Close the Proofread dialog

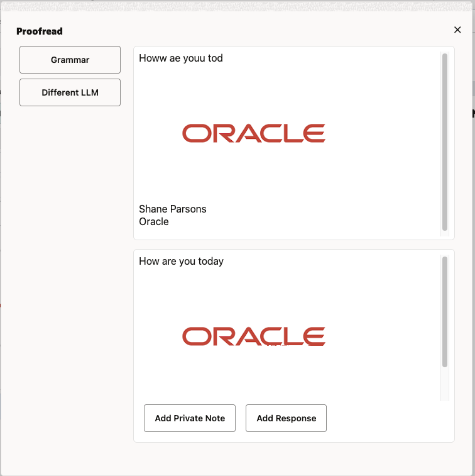click(x=457, y=30)
